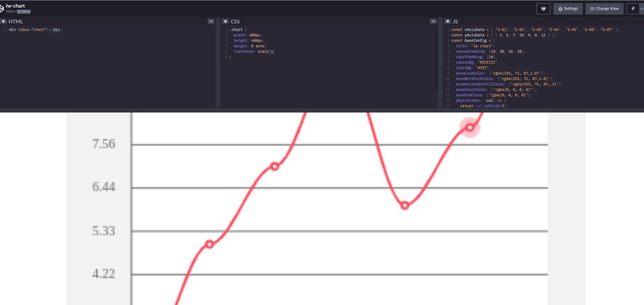644x305 pixels.
Task: Click the canvasBg '#f2f2f2' line
Action: 478,62
